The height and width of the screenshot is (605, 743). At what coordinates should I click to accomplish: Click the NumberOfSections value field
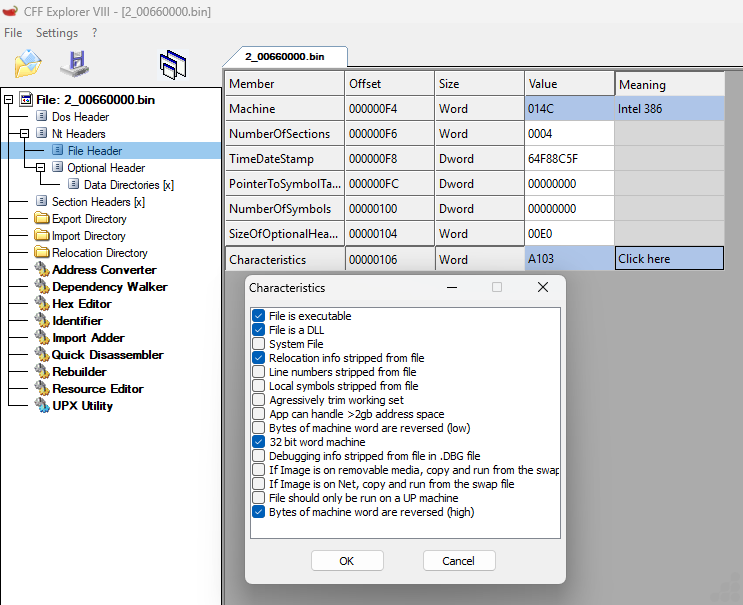pyautogui.click(x=568, y=134)
